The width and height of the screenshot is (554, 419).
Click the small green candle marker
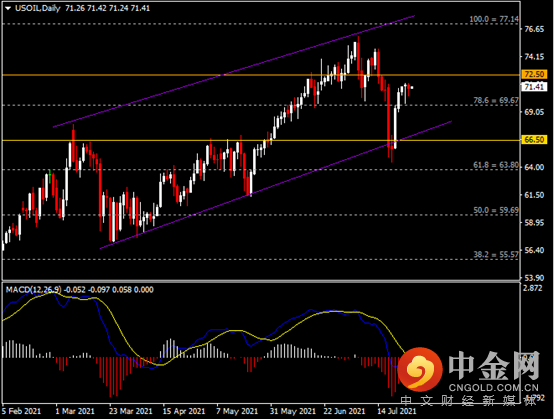pos(50,176)
